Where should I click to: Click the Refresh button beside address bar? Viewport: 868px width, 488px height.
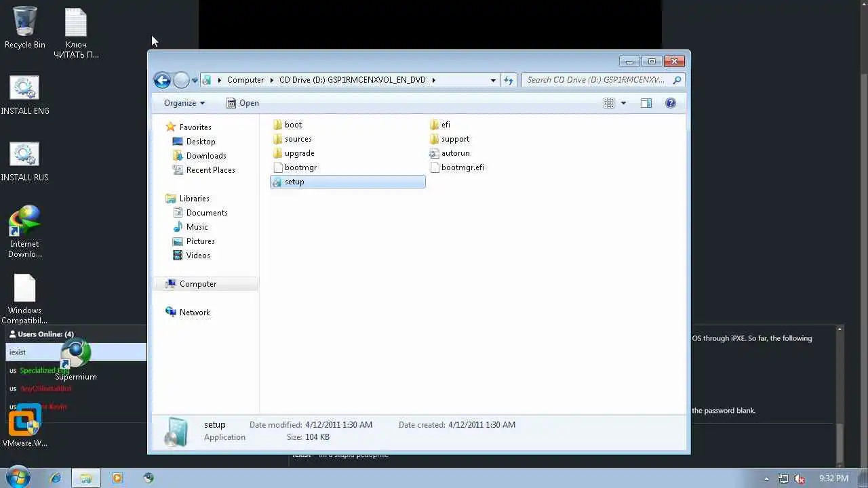tap(509, 80)
